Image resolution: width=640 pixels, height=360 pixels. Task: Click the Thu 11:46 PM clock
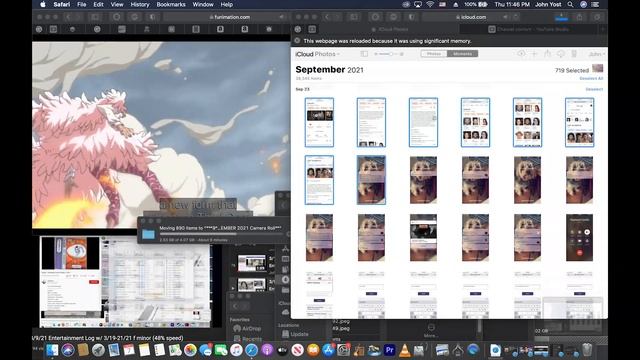click(x=512, y=4)
